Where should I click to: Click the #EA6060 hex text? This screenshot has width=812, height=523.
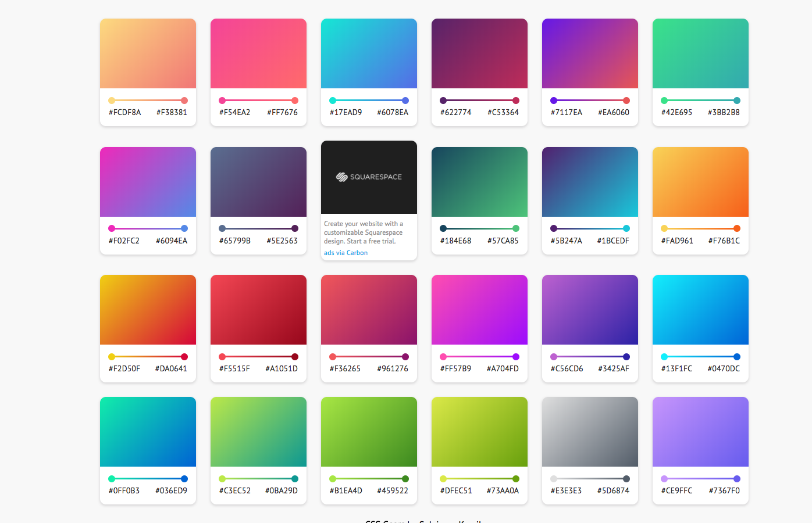point(614,112)
